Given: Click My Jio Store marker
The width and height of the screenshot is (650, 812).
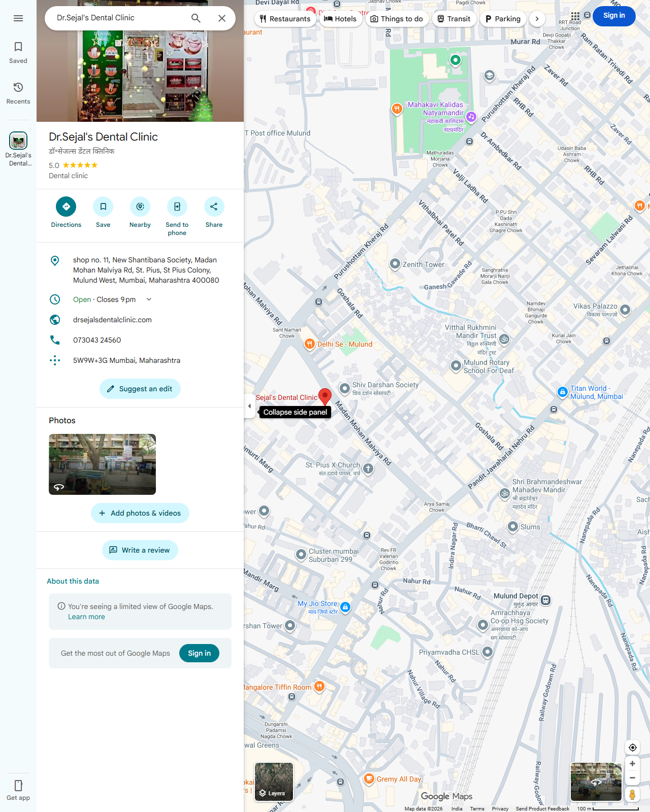Looking at the screenshot, I should pyautogui.click(x=345, y=607).
